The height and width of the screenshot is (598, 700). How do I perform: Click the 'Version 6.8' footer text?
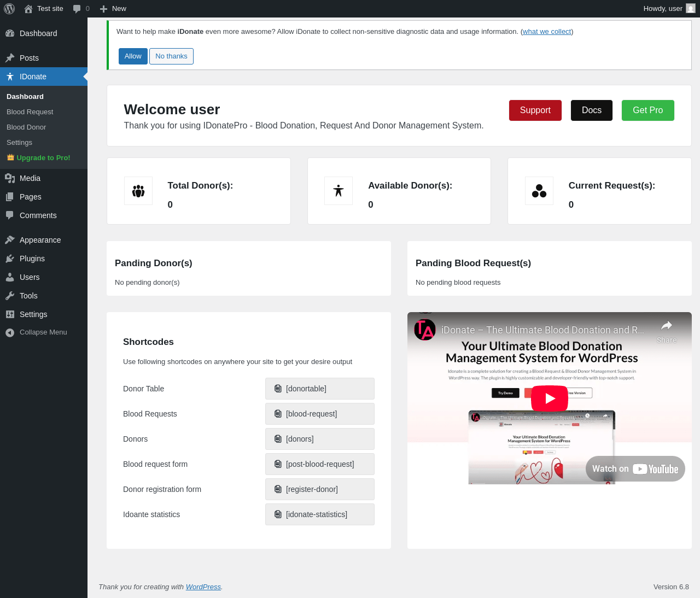point(671,587)
